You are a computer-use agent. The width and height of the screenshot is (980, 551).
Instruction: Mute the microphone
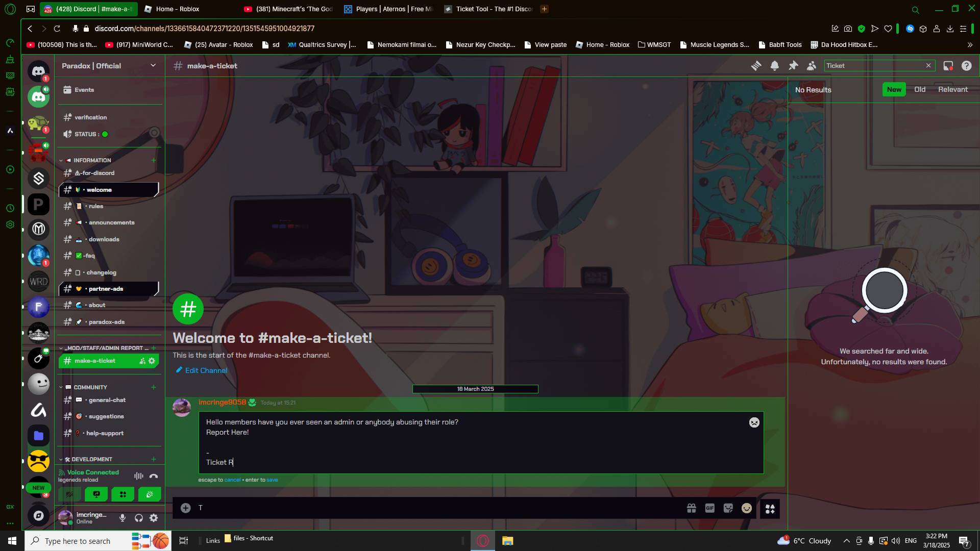pyautogui.click(x=122, y=518)
